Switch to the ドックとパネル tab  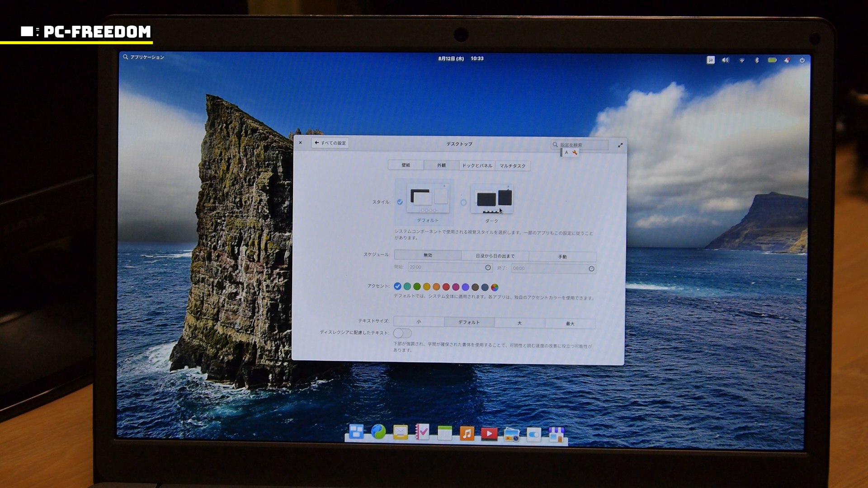tap(477, 166)
